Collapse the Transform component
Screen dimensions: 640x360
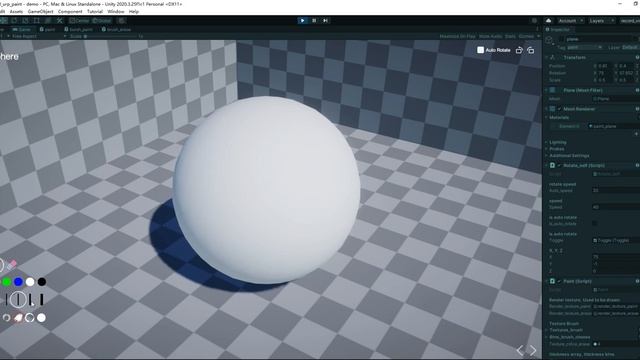coord(547,58)
